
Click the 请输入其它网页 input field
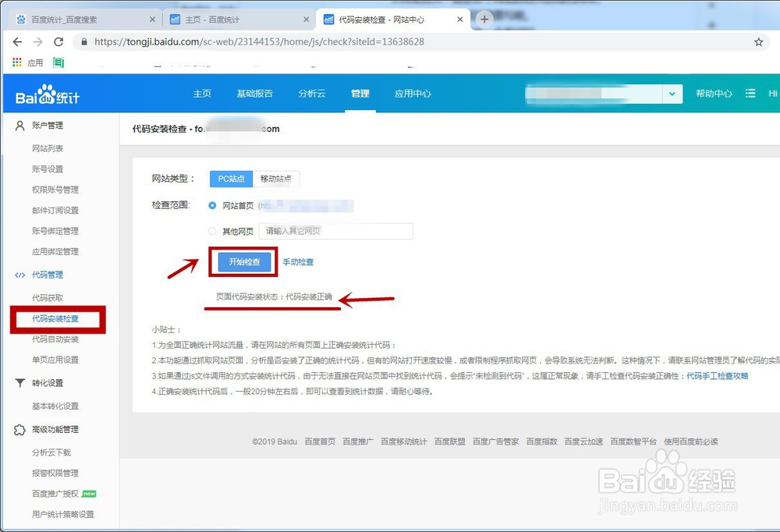pos(335,231)
